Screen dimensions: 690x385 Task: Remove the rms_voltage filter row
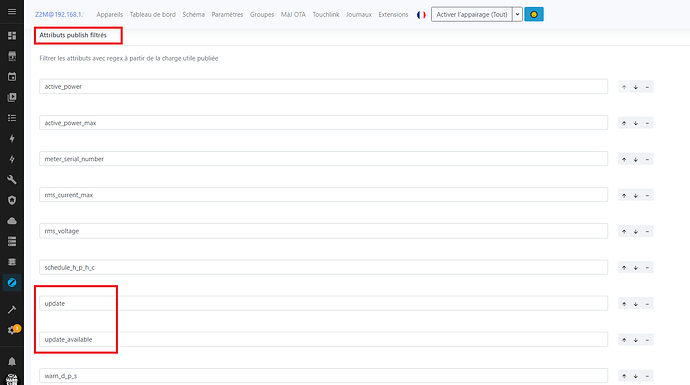647,231
